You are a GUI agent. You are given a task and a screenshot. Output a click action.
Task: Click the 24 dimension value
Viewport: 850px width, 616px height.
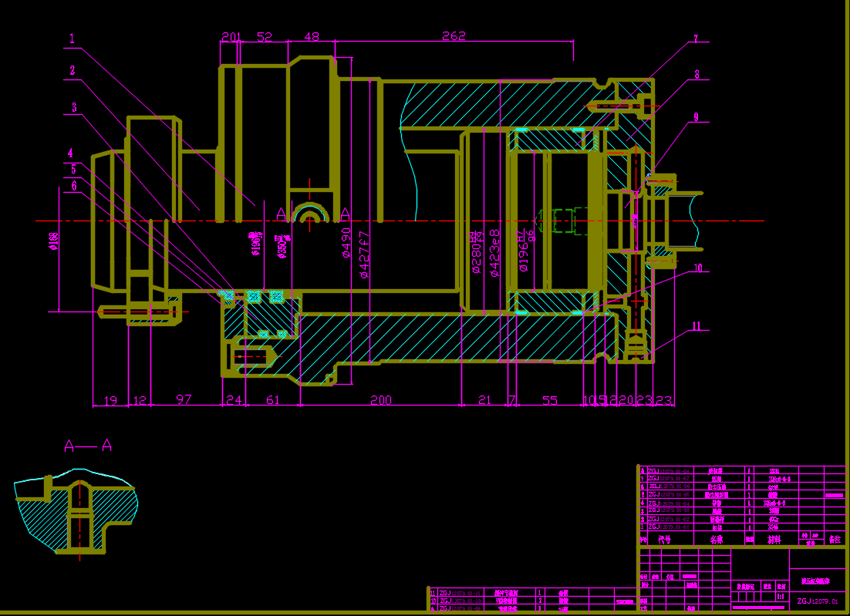[234, 400]
